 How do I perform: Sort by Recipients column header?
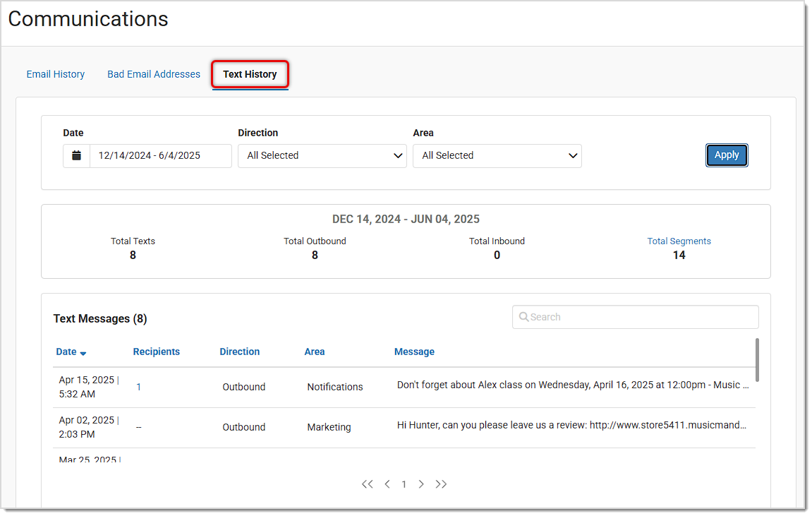(x=156, y=352)
